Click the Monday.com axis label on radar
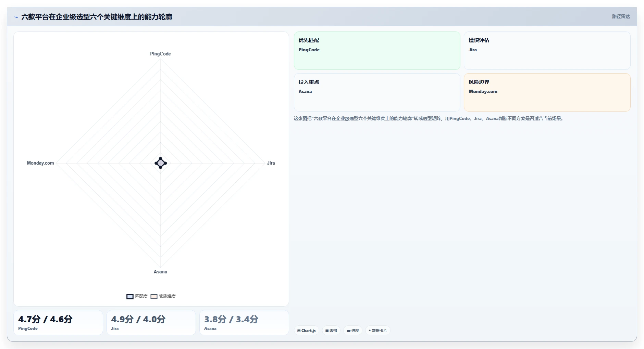Image resolution: width=644 pixels, height=349 pixels. point(40,163)
